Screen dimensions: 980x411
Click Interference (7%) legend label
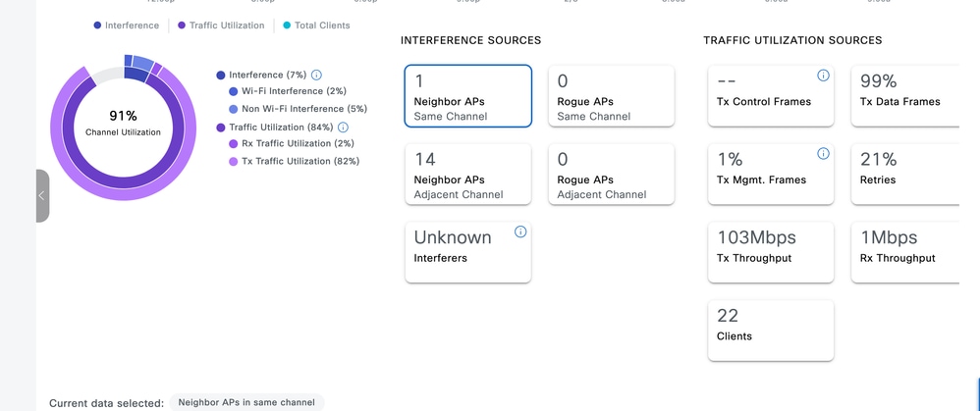(x=267, y=75)
